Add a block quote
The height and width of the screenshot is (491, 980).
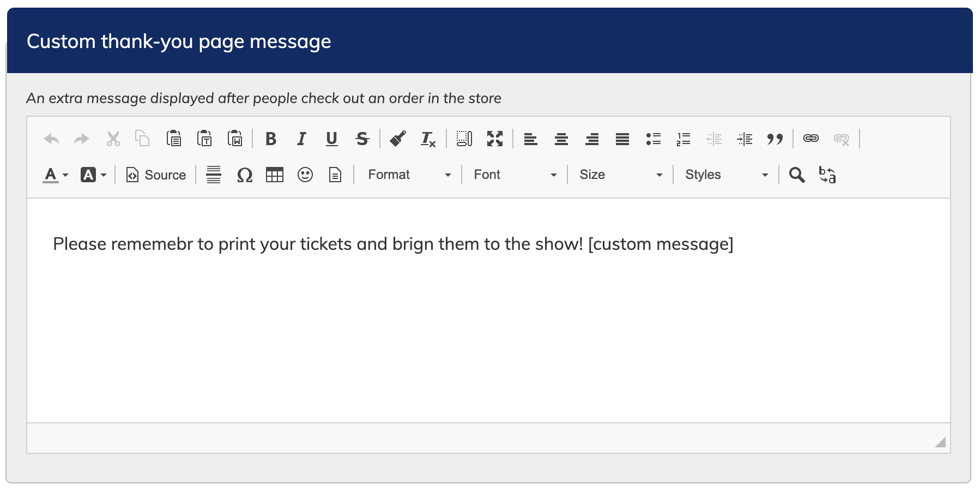(x=775, y=139)
